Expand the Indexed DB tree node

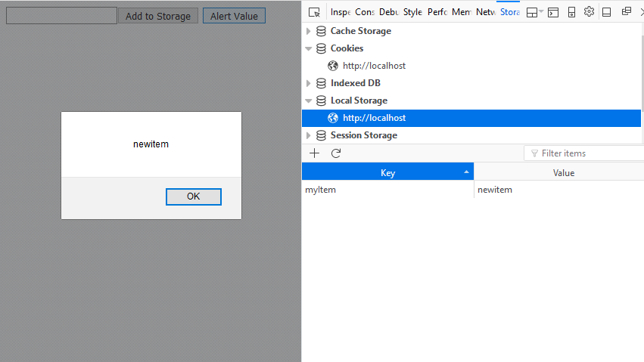click(x=309, y=83)
